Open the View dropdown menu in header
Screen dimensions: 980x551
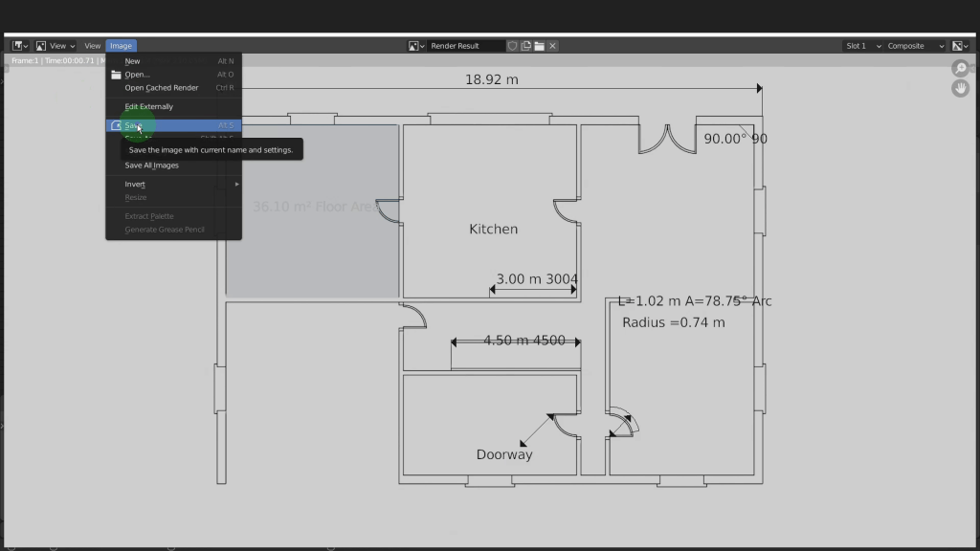point(92,46)
